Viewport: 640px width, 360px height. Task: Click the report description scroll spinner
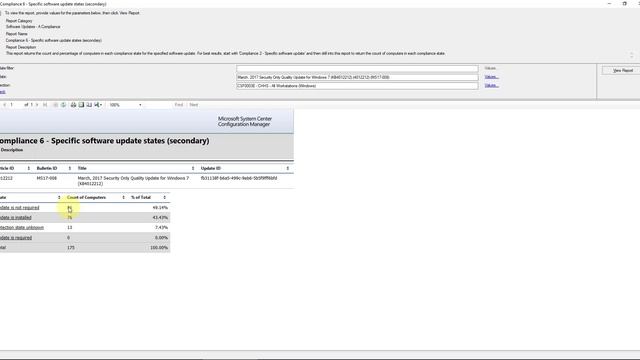[x=631, y=55]
